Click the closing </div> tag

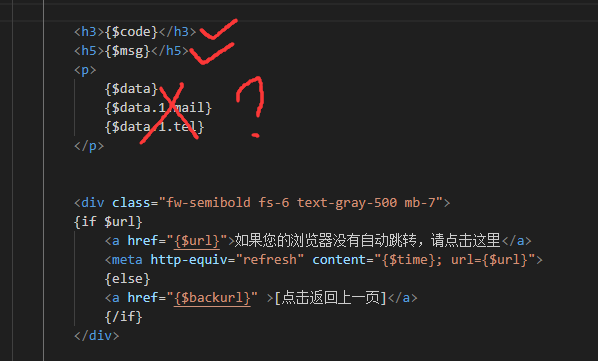tap(96, 336)
